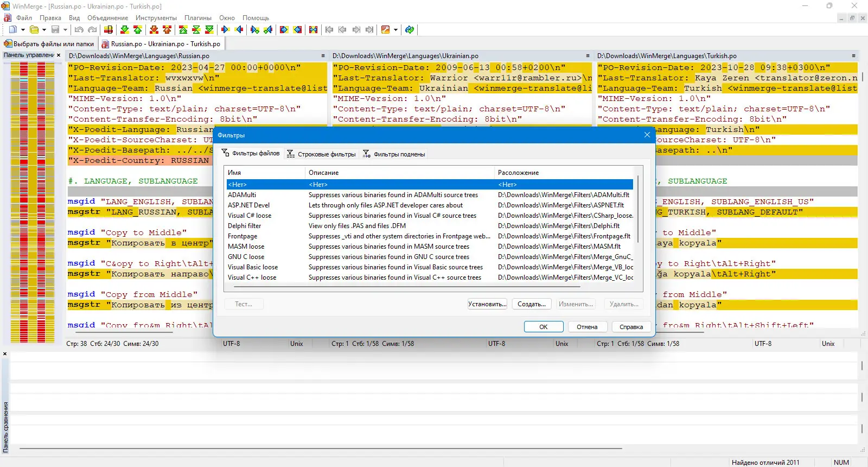The width and height of the screenshot is (868, 467).
Task: Click the Расоложение column header
Action: pos(564,173)
